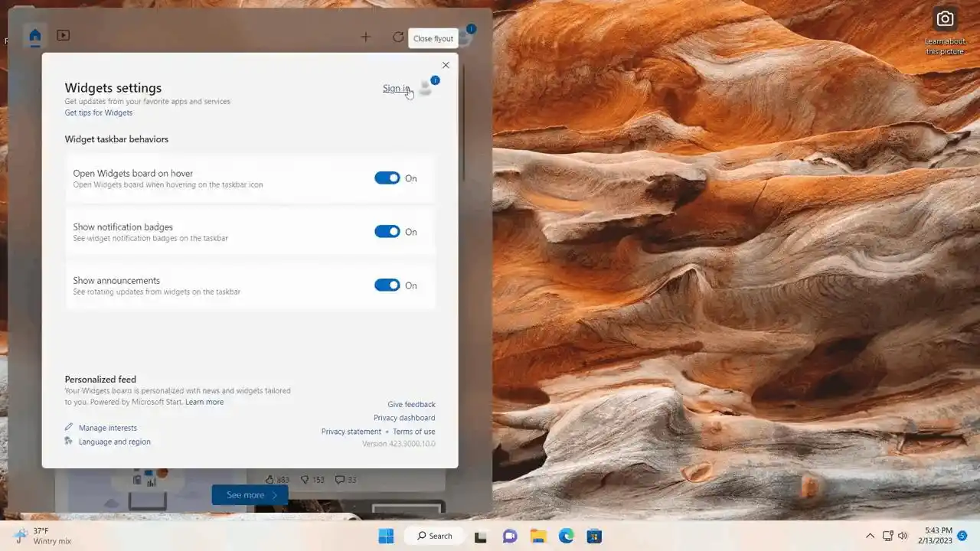Screen dimensions: 980x551
Task: Launch Microsoft Edge from taskbar
Action: tap(567, 536)
